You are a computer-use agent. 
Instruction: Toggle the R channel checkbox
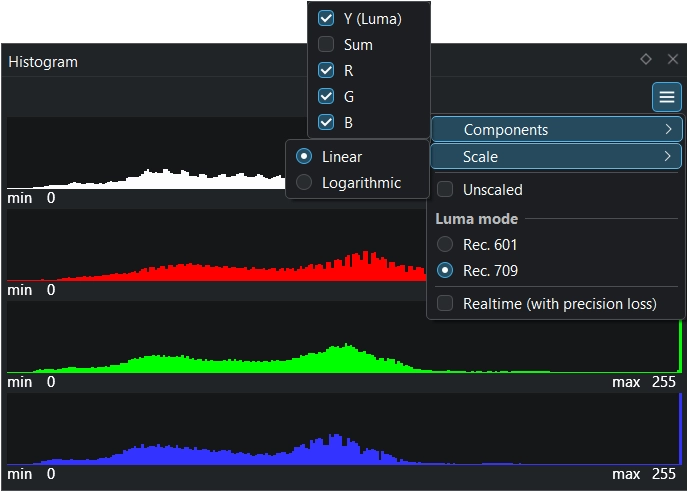click(326, 70)
